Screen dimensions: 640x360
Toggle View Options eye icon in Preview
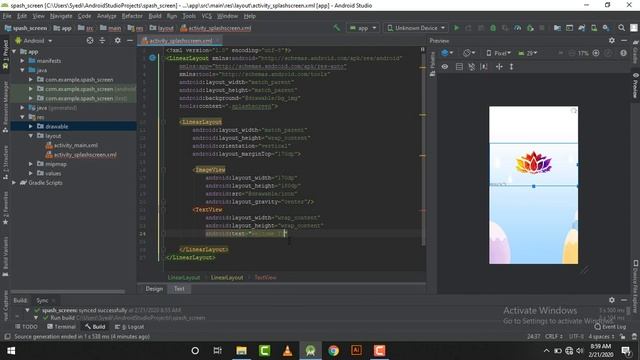point(445,67)
